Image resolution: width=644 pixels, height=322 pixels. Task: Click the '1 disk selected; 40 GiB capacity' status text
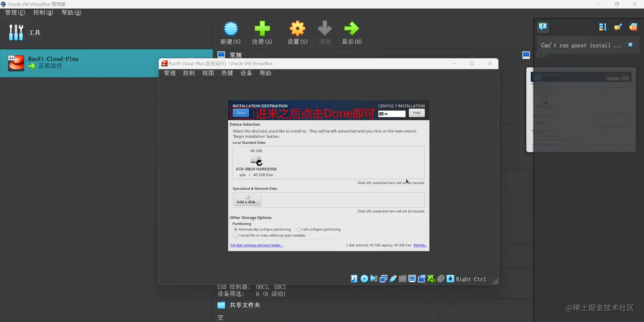(379, 245)
